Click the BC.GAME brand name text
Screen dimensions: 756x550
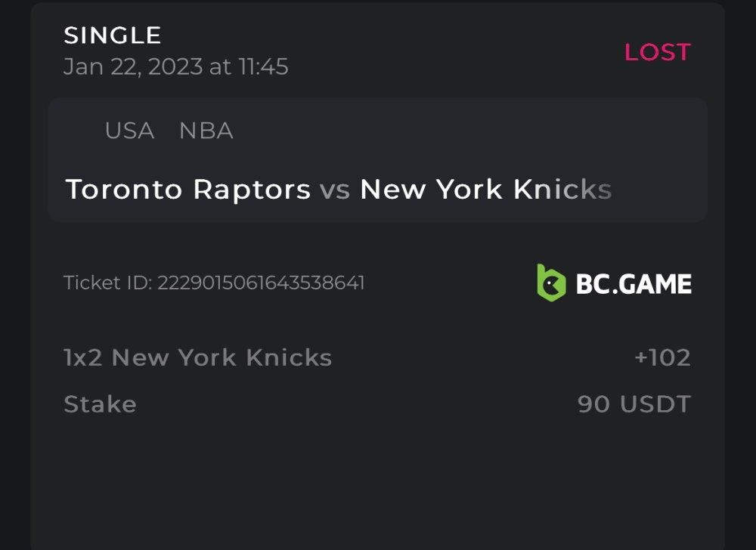coord(634,284)
